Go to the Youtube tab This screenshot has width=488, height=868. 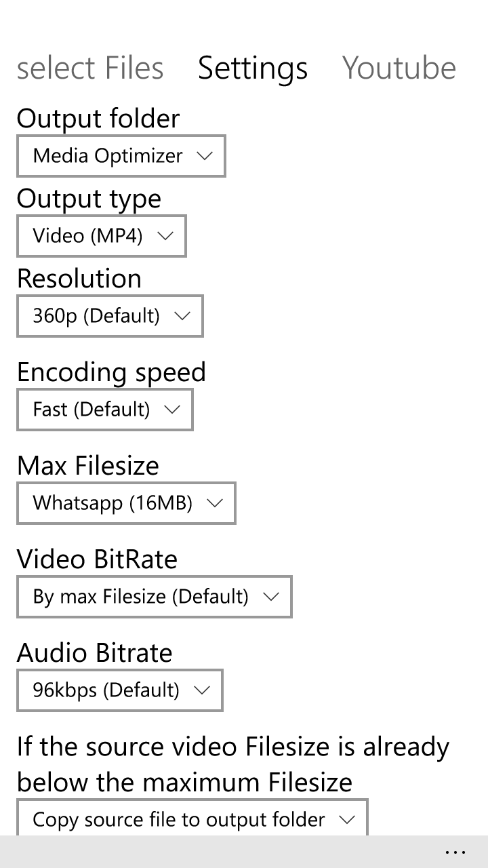pos(399,68)
